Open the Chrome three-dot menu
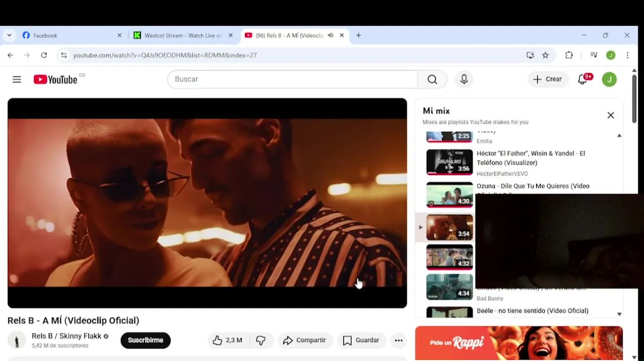The image size is (644, 361). point(627,55)
